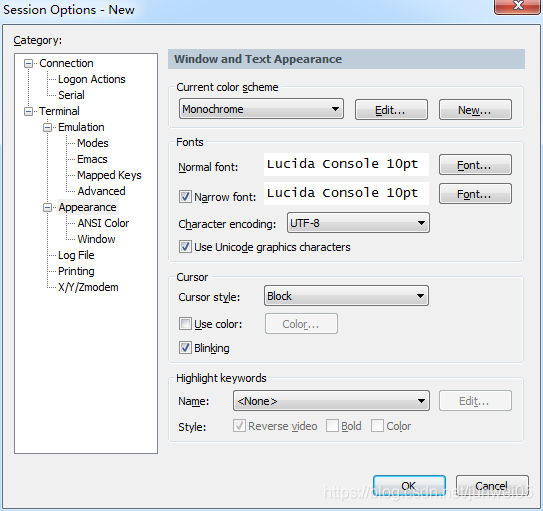
Task: Select Advanced category
Action: tap(101, 191)
